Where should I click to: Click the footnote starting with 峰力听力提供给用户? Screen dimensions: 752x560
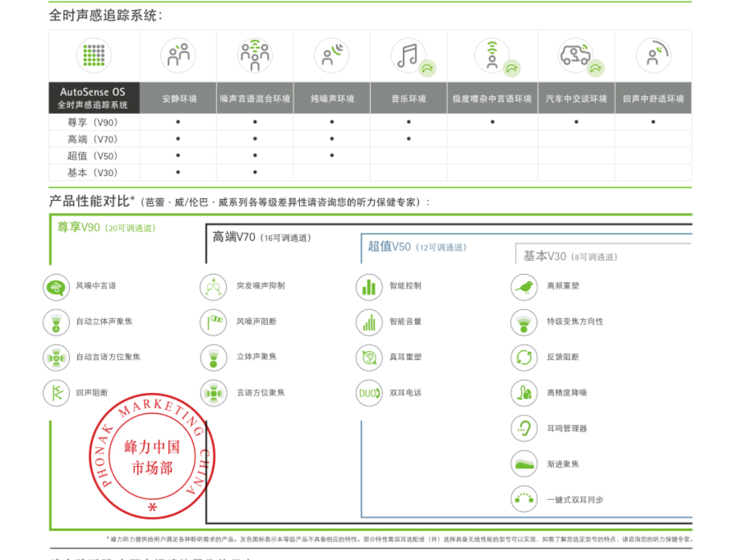[x=399, y=539]
